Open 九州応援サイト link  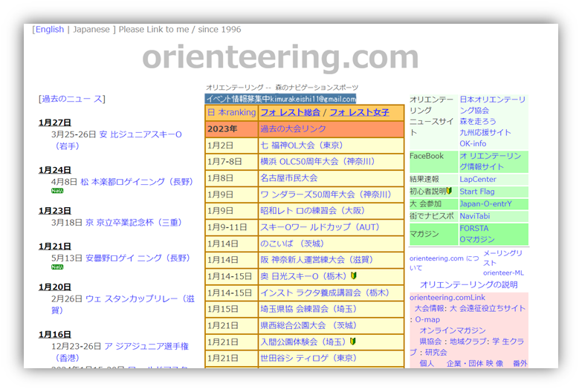click(485, 133)
